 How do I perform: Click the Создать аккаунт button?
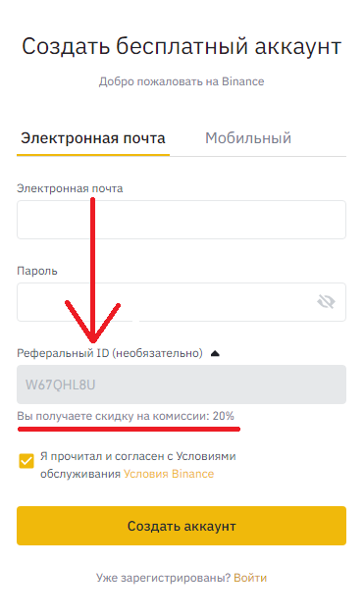click(x=182, y=526)
